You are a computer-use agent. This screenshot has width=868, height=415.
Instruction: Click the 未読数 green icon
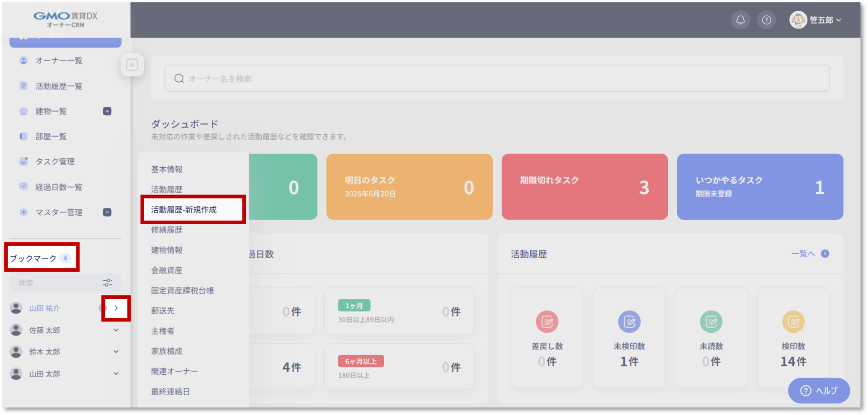tap(711, 322)
